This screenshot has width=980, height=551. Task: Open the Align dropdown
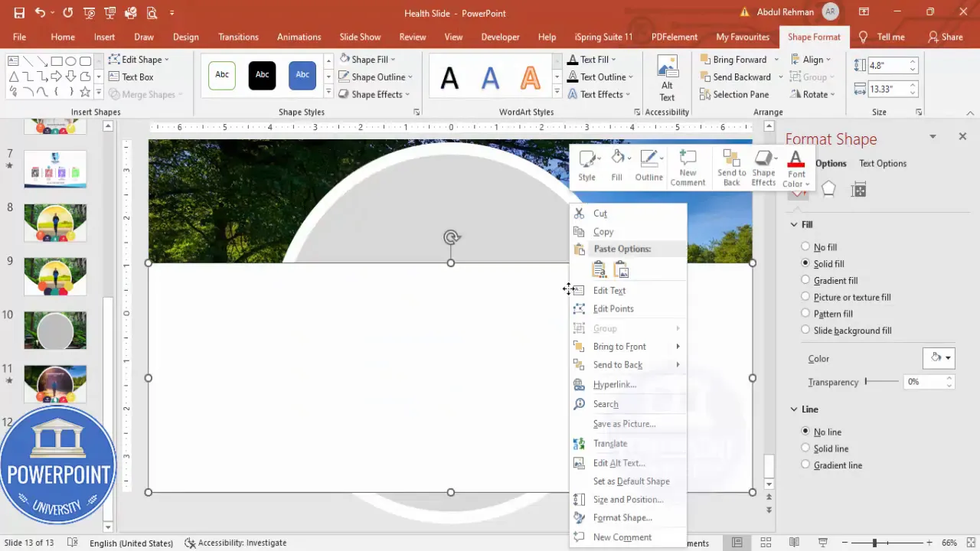coord(810,59)
